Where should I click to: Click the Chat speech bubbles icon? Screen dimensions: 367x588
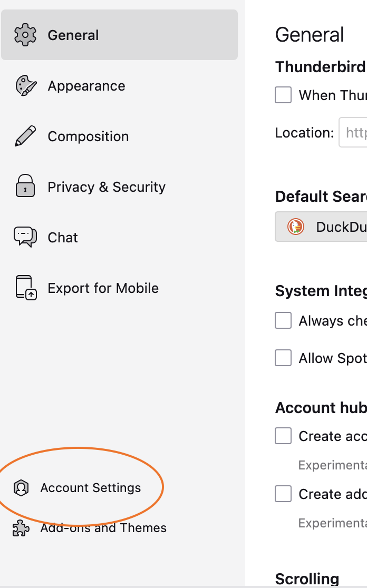pyautogui.click(x=25, y=237)
